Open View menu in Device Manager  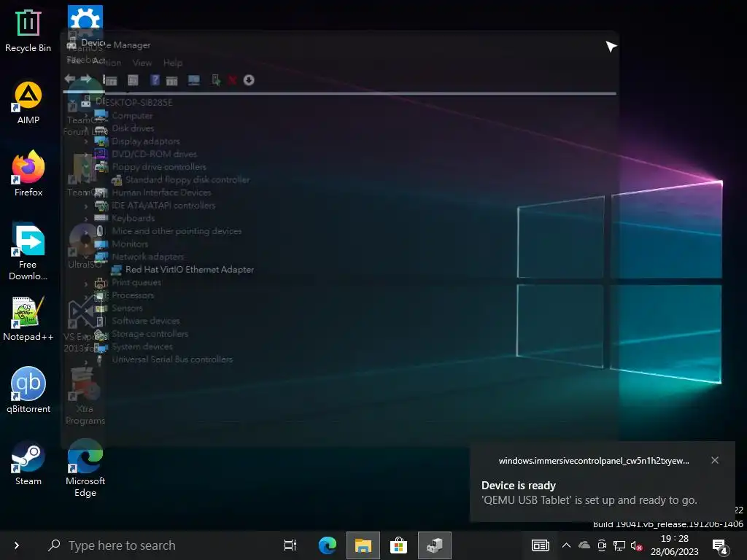click(x=142, y=63)
